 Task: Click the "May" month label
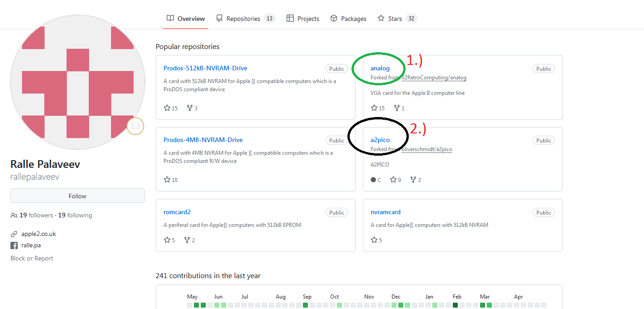point(193,296)
